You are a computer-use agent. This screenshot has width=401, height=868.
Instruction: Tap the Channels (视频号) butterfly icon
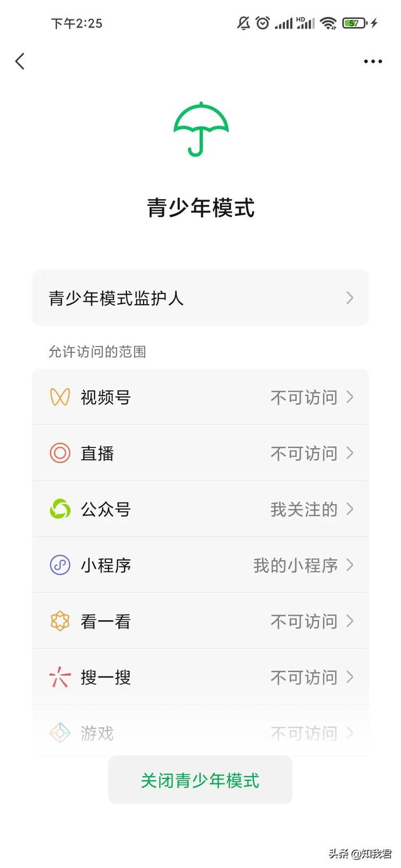pyautogui.click(x=60, y=397)
